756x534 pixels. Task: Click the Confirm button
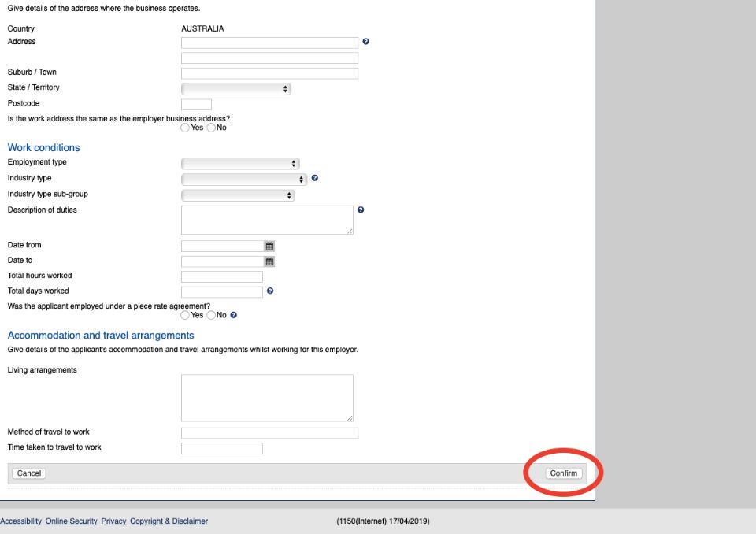pos(564,473)
